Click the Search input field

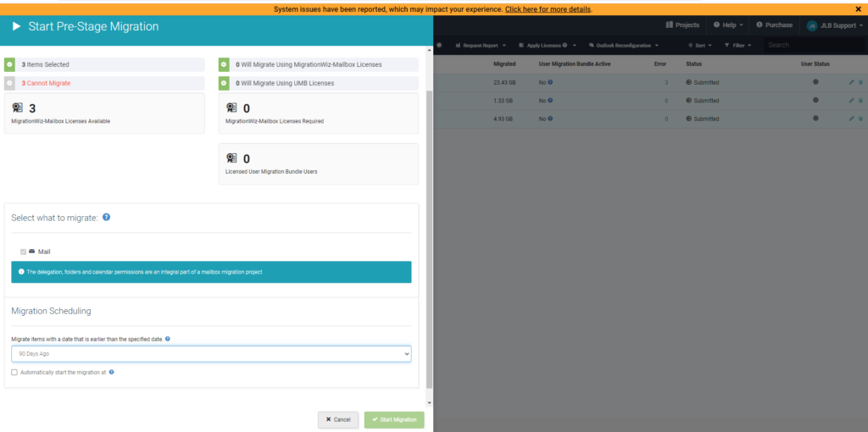[x=801, y=45]
